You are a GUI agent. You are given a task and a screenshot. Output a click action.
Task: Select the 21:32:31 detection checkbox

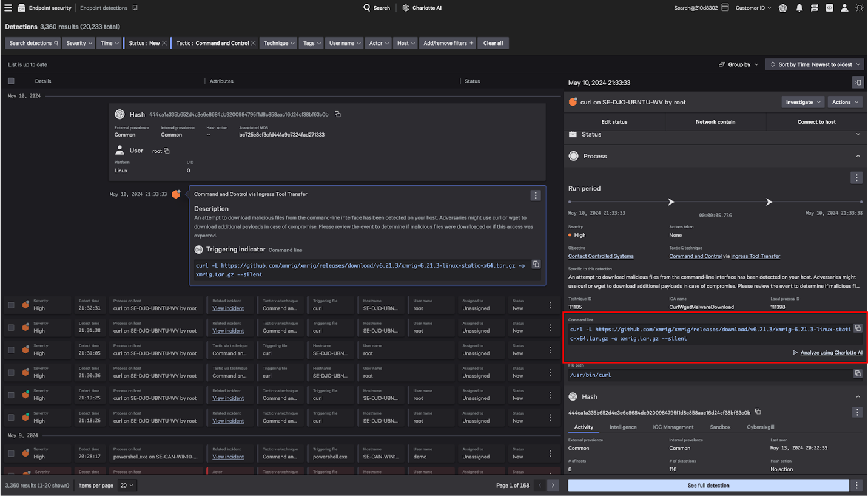[x=11, y=305]
